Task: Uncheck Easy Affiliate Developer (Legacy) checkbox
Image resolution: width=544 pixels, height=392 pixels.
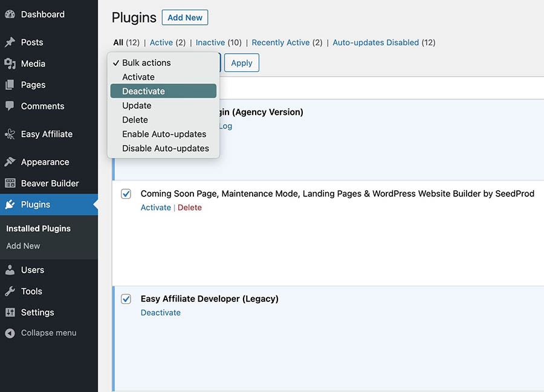Action: (126, 299)
